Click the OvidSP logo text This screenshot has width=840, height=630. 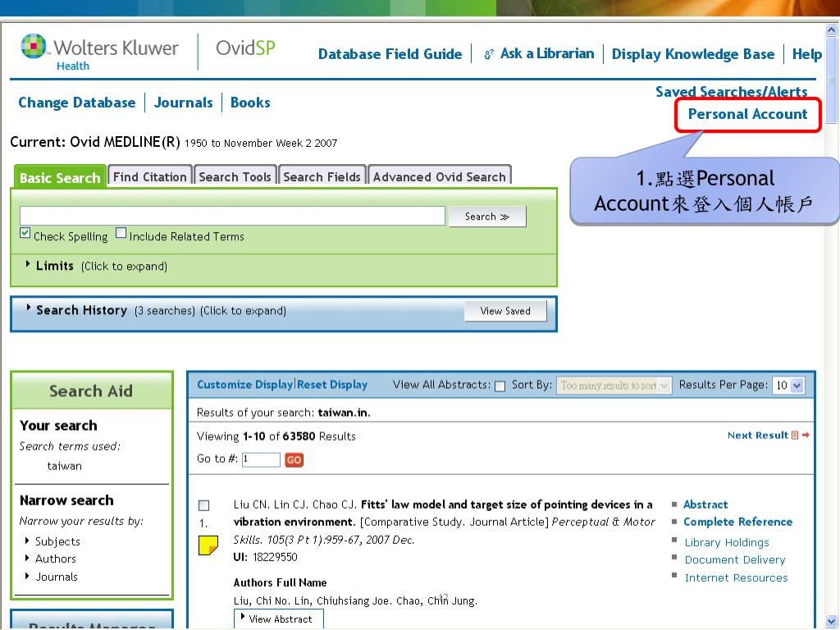[245, 48]
